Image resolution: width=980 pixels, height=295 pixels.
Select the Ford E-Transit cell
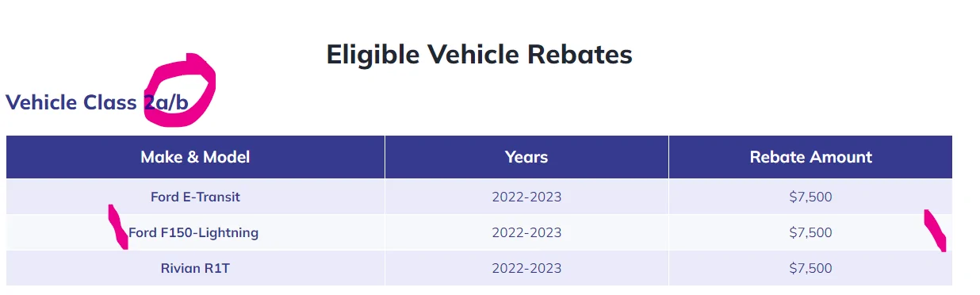[x=195, y=197]
